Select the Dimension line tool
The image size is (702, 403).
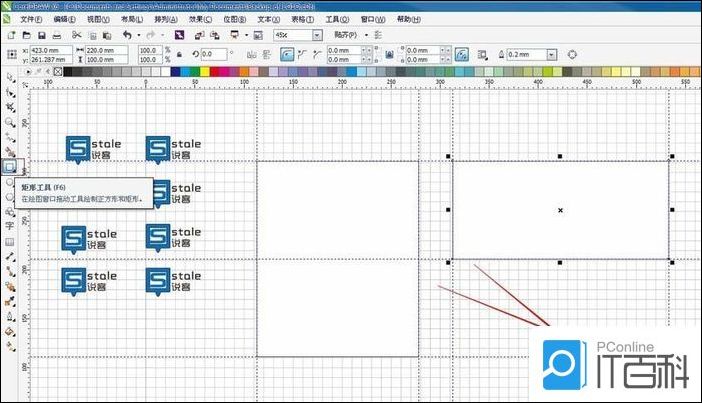[10, 257]
